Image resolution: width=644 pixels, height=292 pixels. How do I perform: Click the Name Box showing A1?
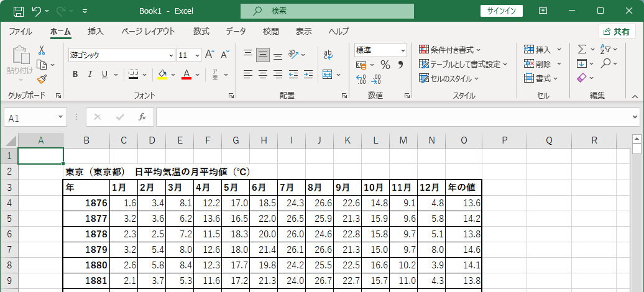pyautogui.click(x=35, y=118)
